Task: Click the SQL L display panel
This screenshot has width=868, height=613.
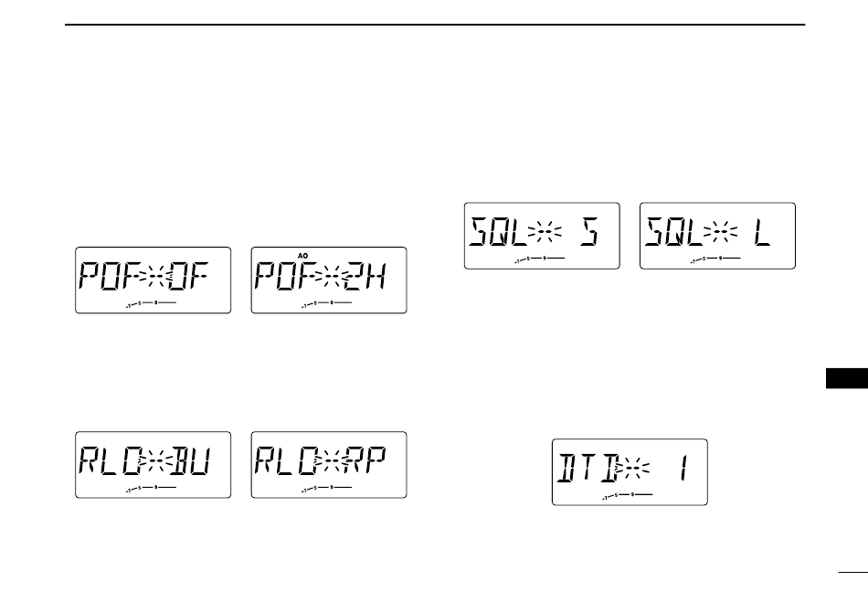Action: 717,236
